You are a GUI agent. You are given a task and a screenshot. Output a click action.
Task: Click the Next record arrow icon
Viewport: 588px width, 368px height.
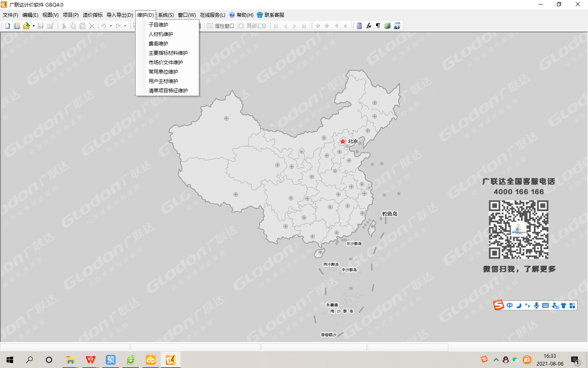pyautogui.click(x=294, y=26)
